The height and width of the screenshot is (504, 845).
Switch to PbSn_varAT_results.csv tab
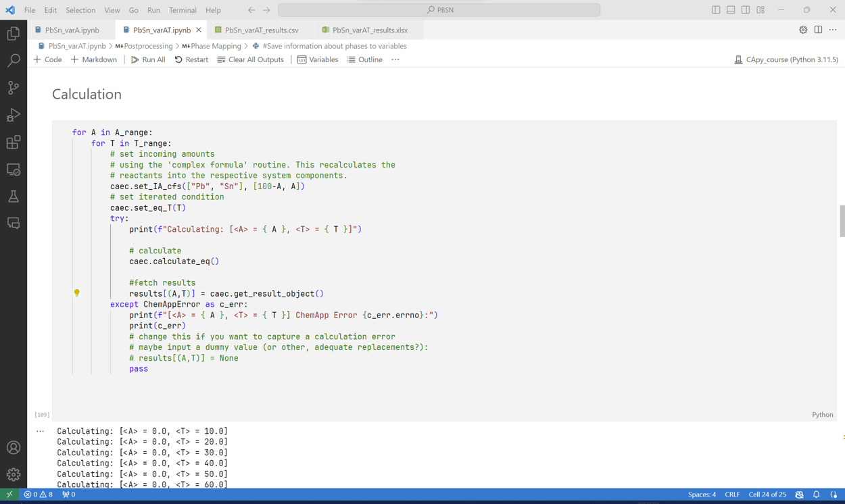(261, 30)
